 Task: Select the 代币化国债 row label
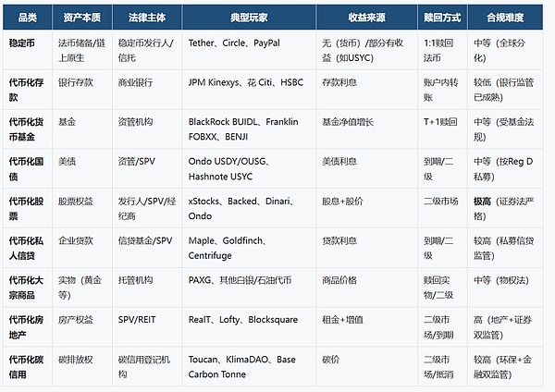pyautogui.click(x=26, y=169)
